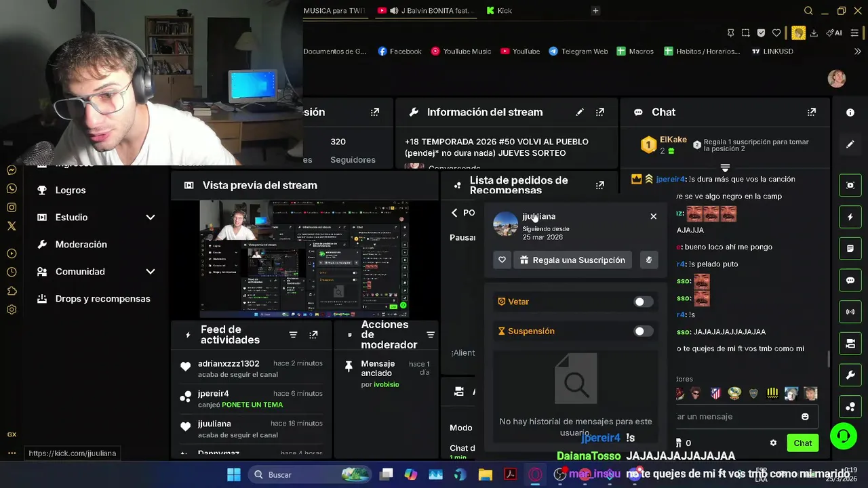Click the PONETE UN TEMA reward link
The width and height of the screenshot is (868, 488).
[252, 405]
